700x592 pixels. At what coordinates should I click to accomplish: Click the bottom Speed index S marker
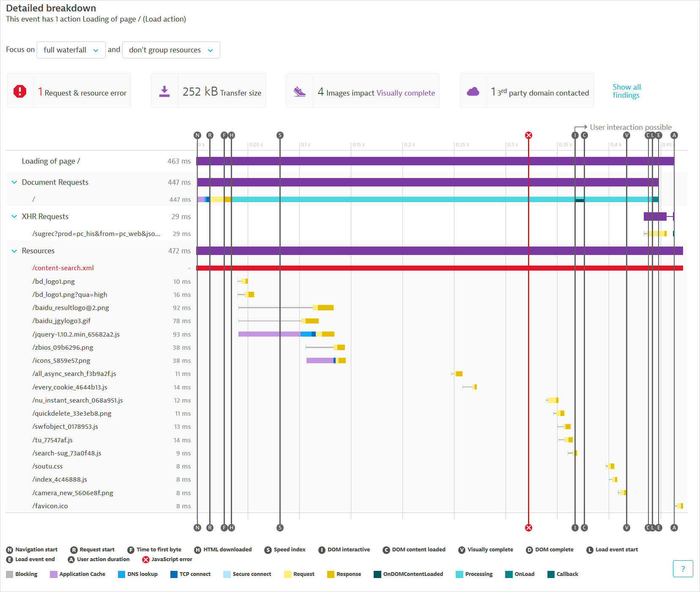[x=280, y=528]
